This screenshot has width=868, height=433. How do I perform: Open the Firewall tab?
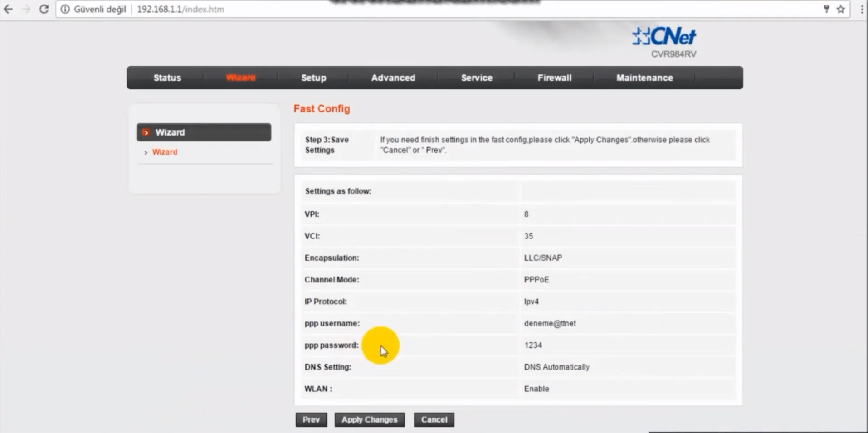tap(554, 78)
